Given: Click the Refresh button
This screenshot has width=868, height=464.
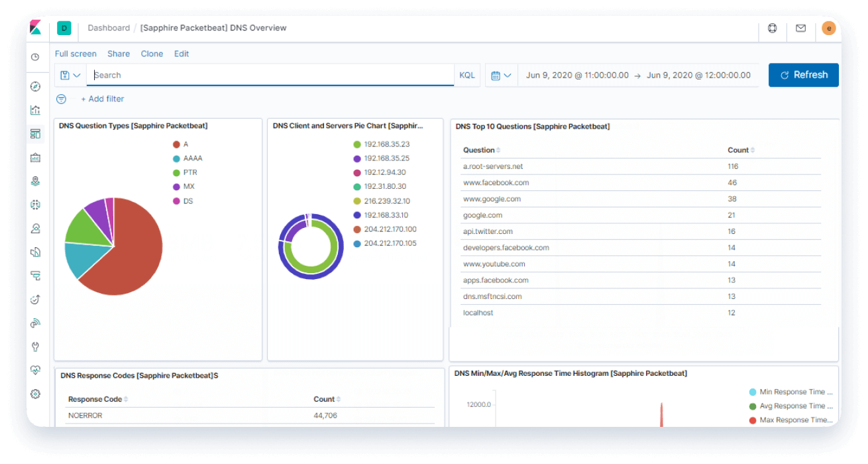Looking at the screenshot, I should tap(803, 75).
